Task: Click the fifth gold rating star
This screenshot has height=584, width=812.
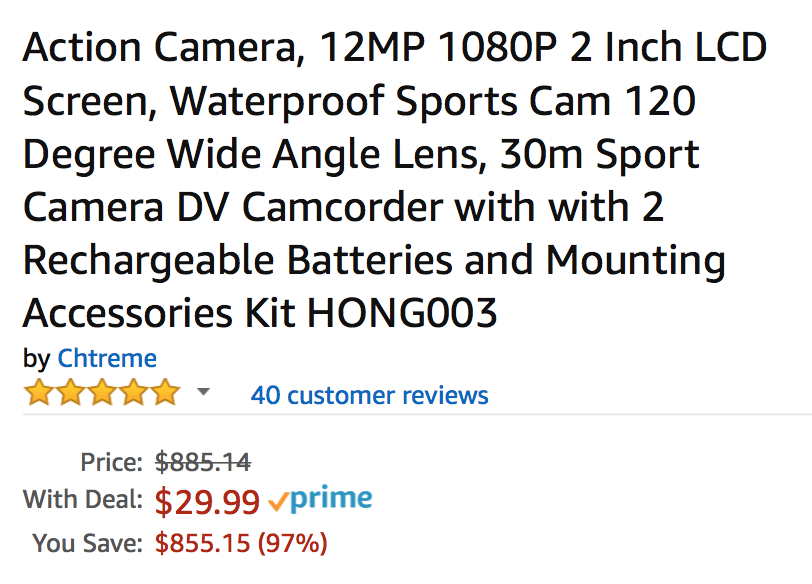Action: [165, 392]
